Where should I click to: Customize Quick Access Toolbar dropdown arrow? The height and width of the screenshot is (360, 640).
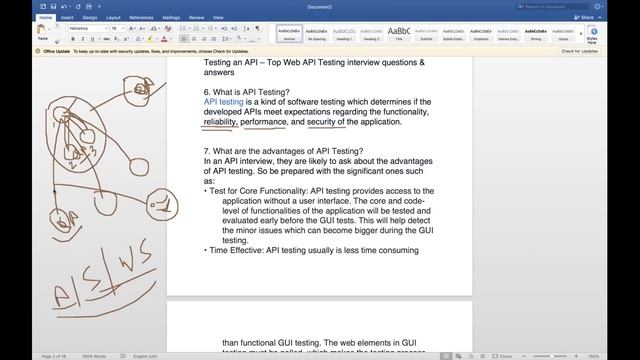click(99, 7)
